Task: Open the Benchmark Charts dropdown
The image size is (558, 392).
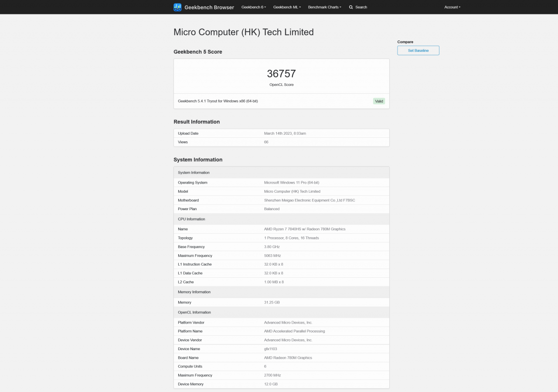Action: (x=325, y=7)
